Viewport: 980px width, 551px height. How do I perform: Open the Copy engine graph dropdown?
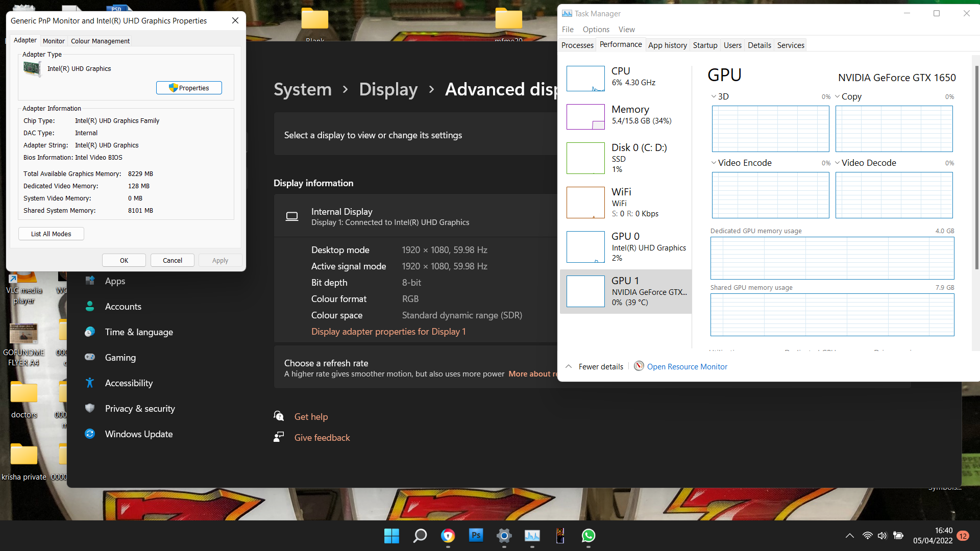(x=837, y=96)
